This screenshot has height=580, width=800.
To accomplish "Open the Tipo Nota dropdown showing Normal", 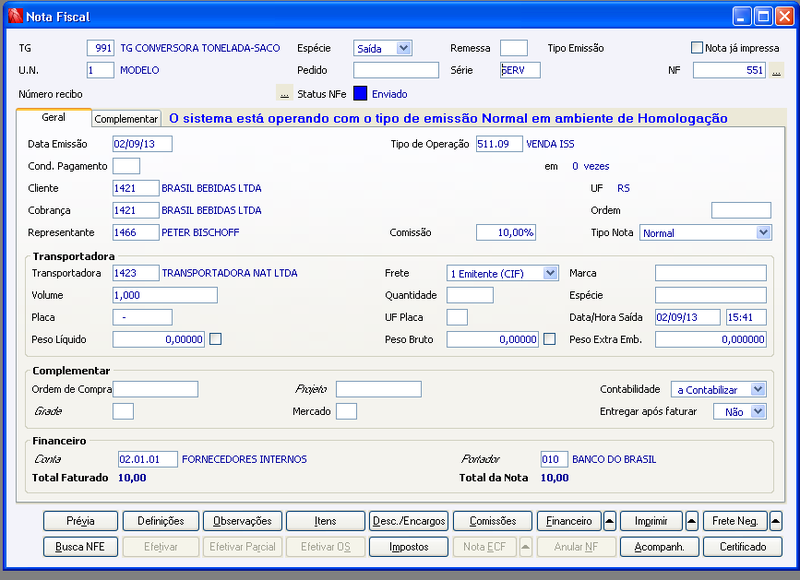I will click(x=765, y=232).
